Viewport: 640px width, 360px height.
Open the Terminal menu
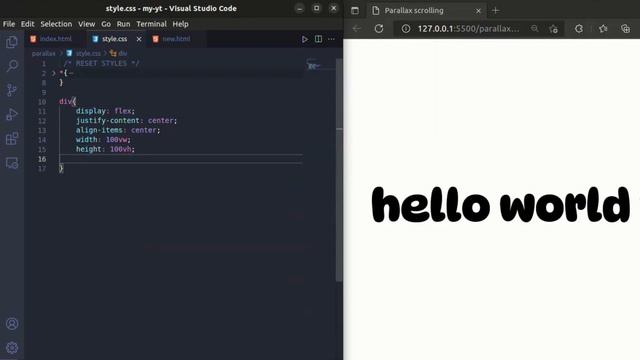151,24
